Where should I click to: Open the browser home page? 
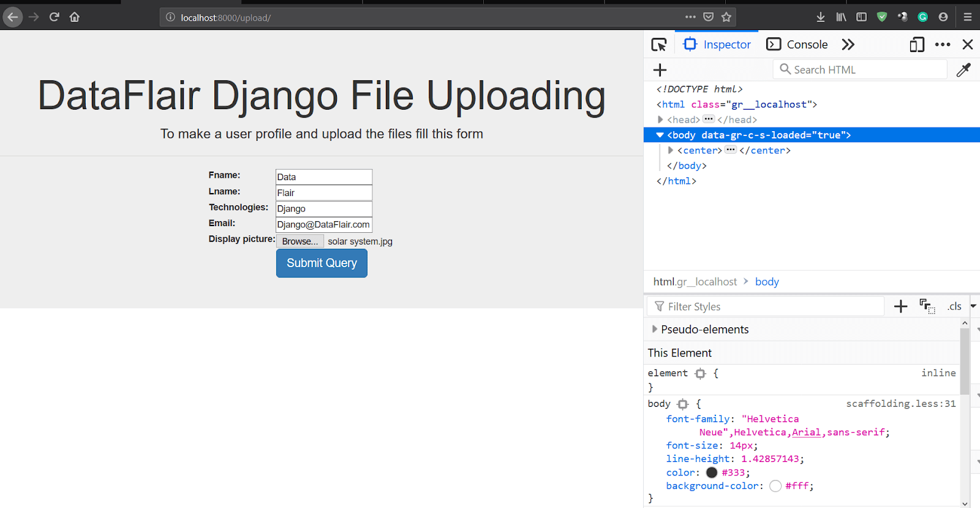(x=75, y=17)
